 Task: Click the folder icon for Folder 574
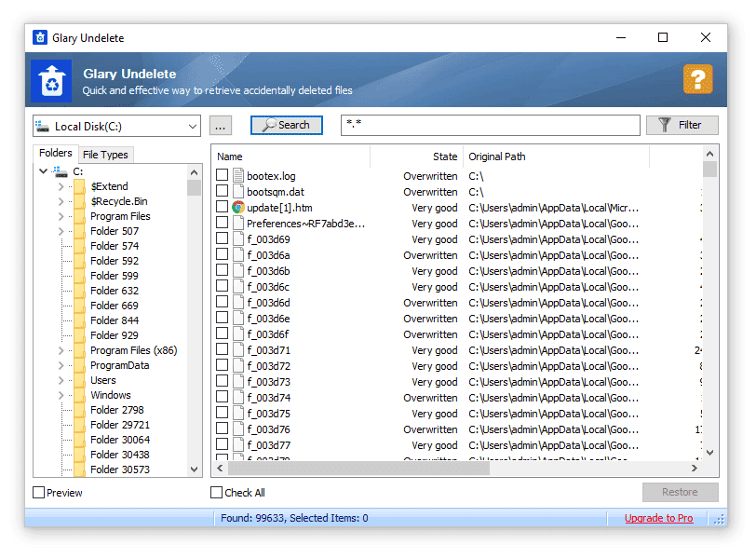click(79, 246)
